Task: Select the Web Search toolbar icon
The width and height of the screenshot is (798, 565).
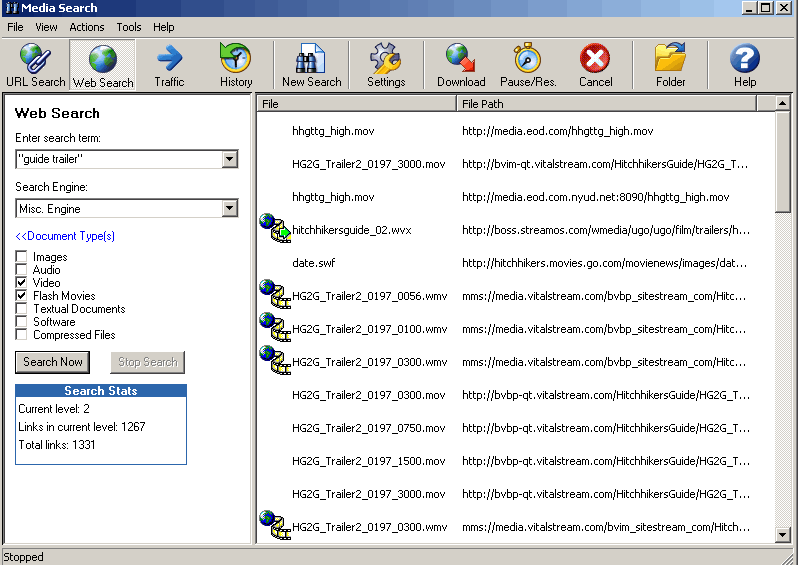Action: point(102,66)
